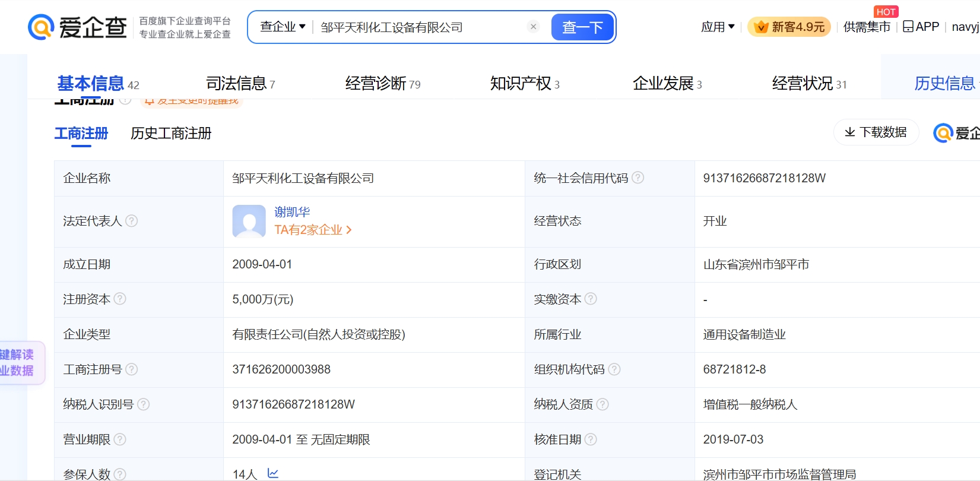Open the 新客4.9元 promotion badge
This screenshot has width=980, height=481.
pyautogui.click(x=789, y=27)
